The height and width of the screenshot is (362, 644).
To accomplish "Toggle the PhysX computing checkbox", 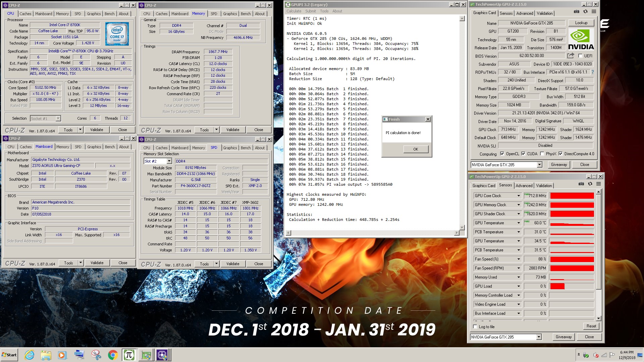I will point(542,154).
